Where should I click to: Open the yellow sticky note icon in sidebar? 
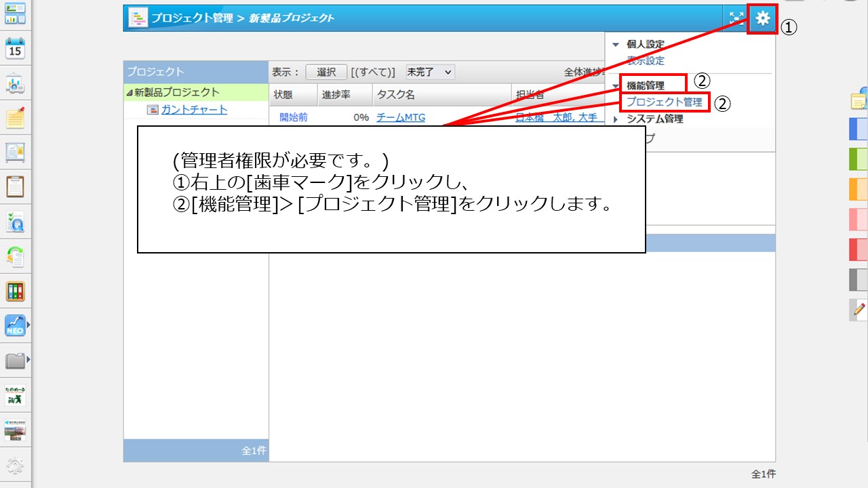[x=15, y=118]
